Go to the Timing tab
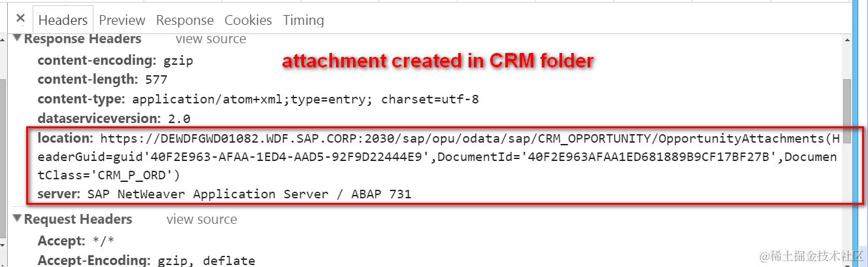 tap(303, 20)
